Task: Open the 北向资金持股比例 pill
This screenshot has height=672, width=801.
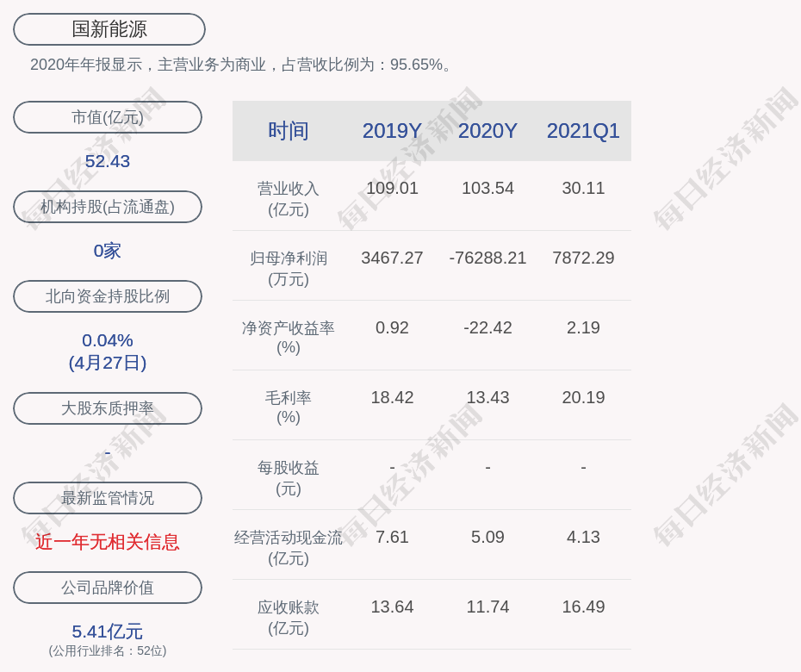Action: tap(108, 296)
